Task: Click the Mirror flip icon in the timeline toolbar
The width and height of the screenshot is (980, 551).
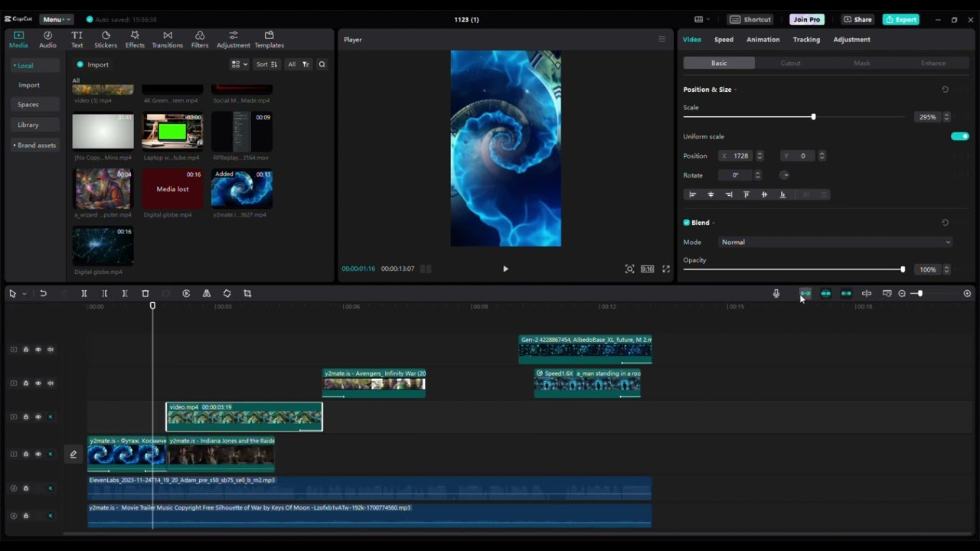Action: 207,293
